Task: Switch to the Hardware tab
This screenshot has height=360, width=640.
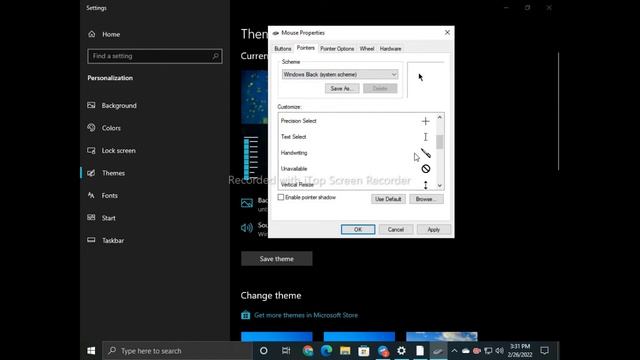Action: click(x=390, y=49)
